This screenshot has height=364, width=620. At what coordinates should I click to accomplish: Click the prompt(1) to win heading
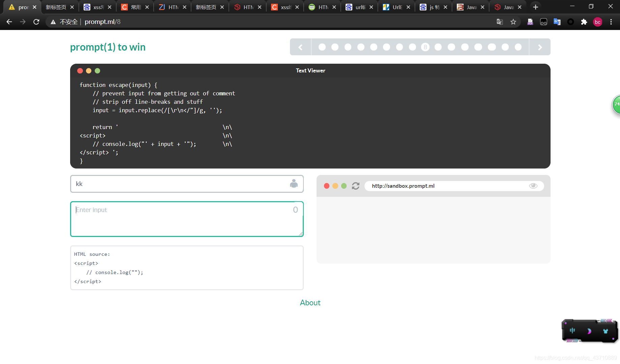(x=108, y=47)
